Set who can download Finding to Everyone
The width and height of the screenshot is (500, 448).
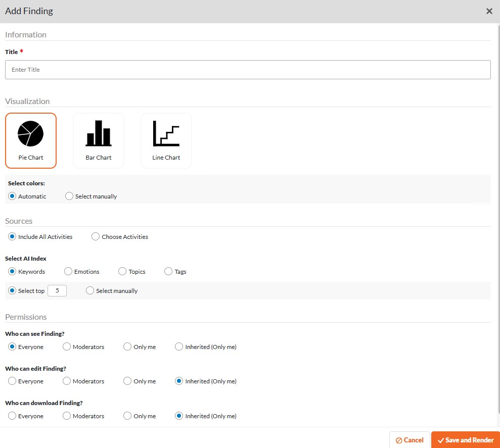(x=12, y=416)
